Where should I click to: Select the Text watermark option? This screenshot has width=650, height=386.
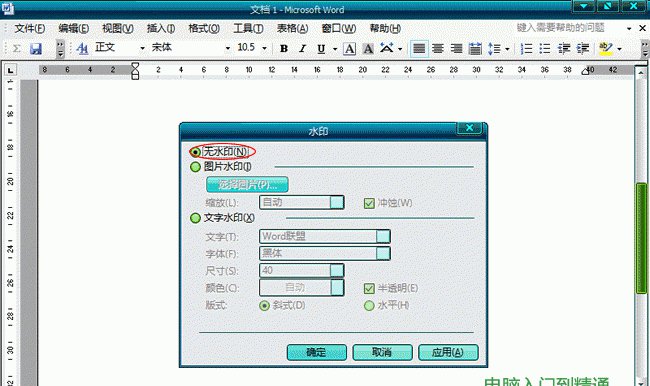(195, 218)
